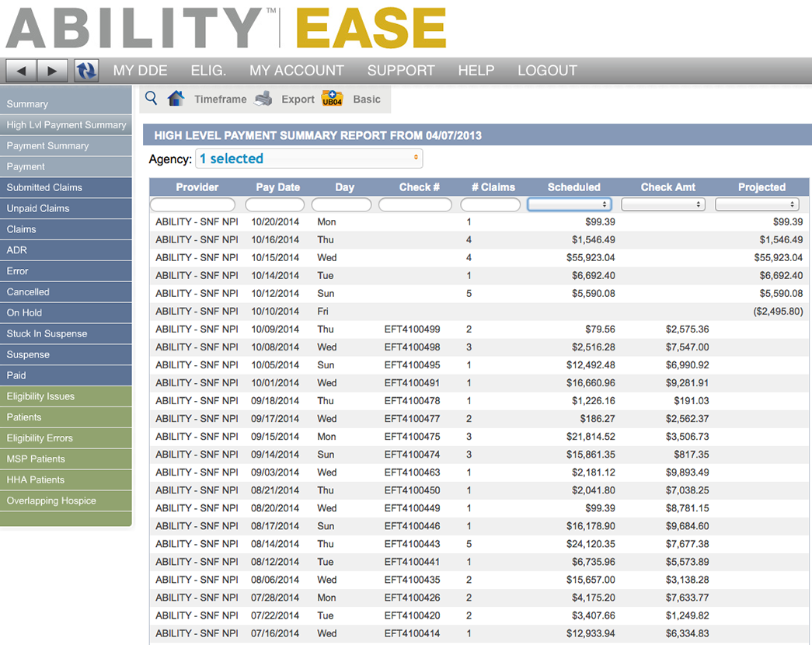This screenshot has width=812, height=645.
Task: Open MSP Patients in the sidebar
Action: (66, 459)
